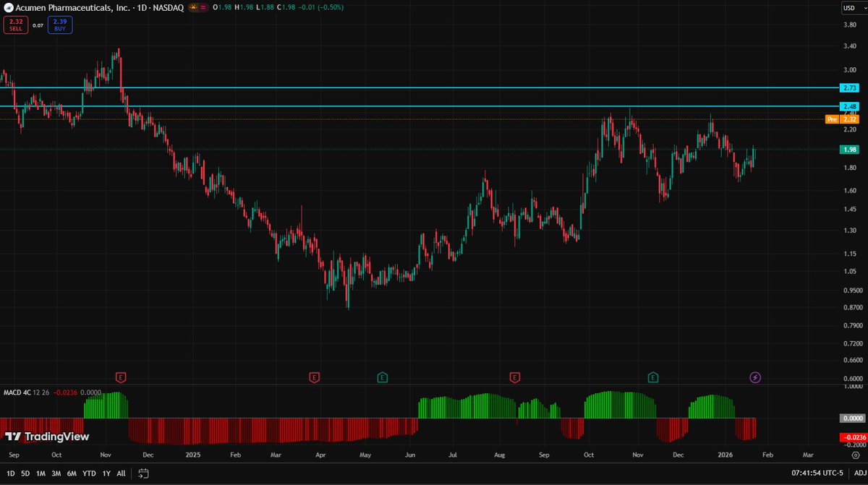Select the All range tab

coord(121,473)
